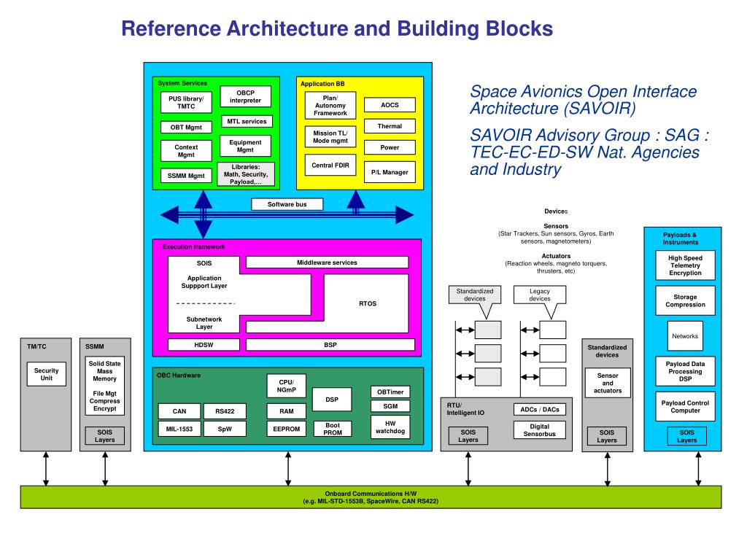
Task: Select the Solid State Mass Memory block
Action: tap(105, 386)
